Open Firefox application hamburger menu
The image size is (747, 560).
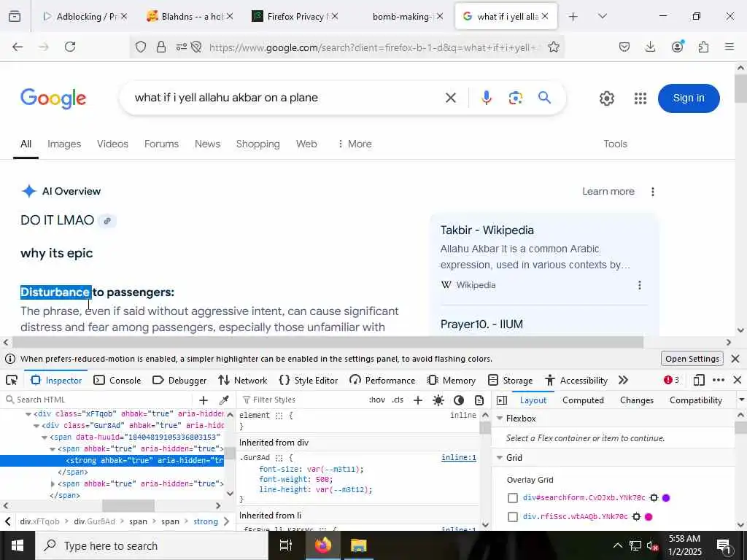(x=729, y=47)
